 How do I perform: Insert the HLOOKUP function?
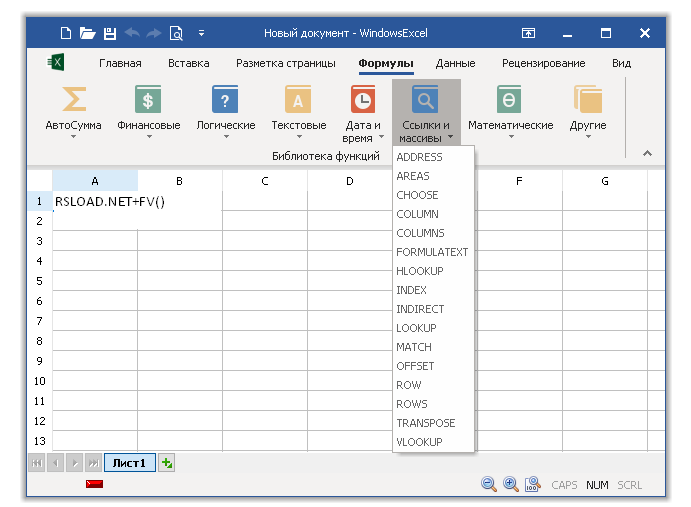pos(433,271)
